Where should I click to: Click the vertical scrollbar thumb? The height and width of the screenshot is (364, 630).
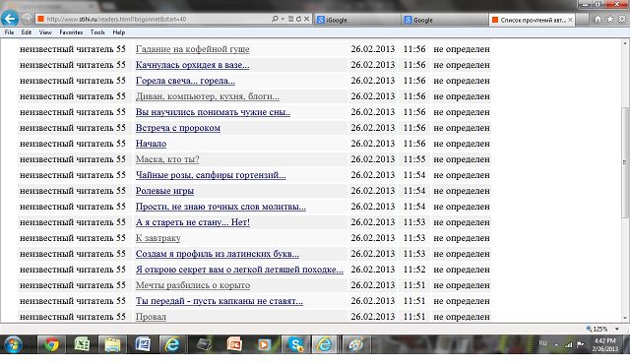tap(625, 162)
